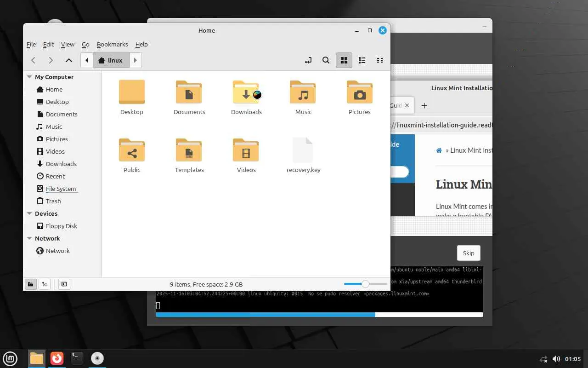This screenshot has width=588, height=368.
Task: Click the orange web browser icon in the taskbar
Action: [x=57, y=358]
